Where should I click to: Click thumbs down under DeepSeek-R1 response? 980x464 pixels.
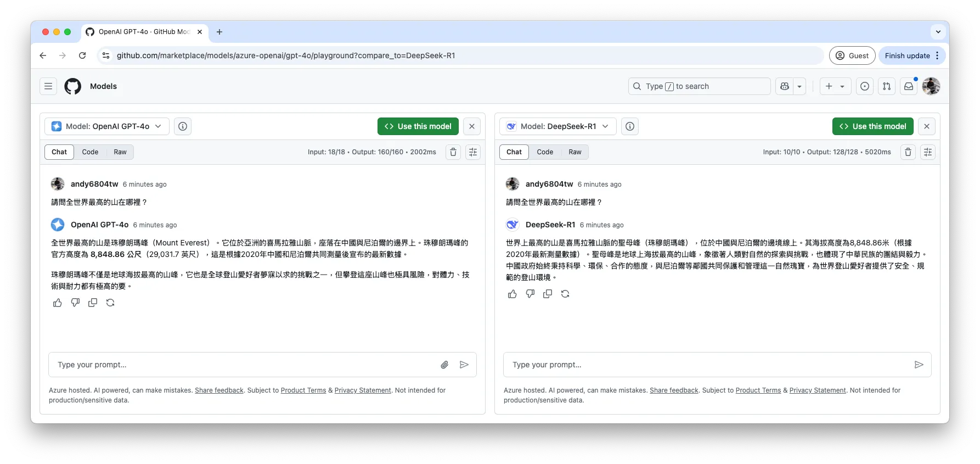pos(530,294)
